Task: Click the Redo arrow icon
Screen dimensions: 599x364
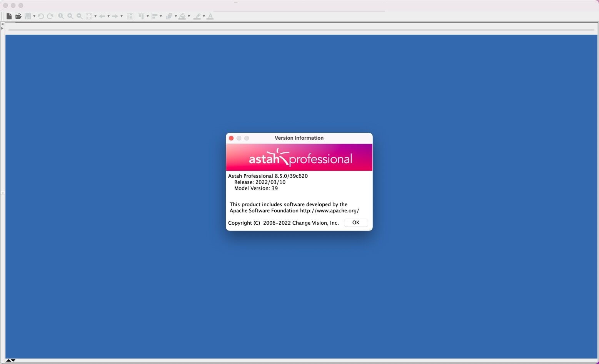Action: [x=50, y=16]
